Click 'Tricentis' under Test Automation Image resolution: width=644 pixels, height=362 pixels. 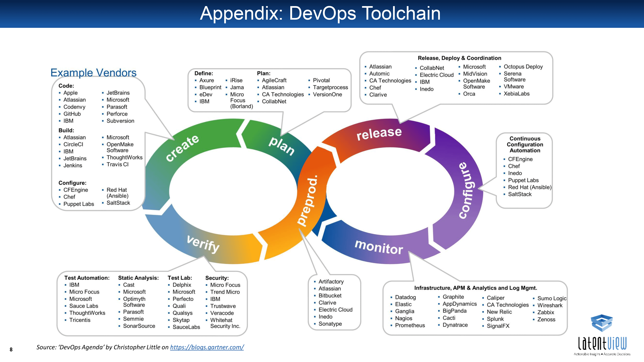[x=80, y=320]
